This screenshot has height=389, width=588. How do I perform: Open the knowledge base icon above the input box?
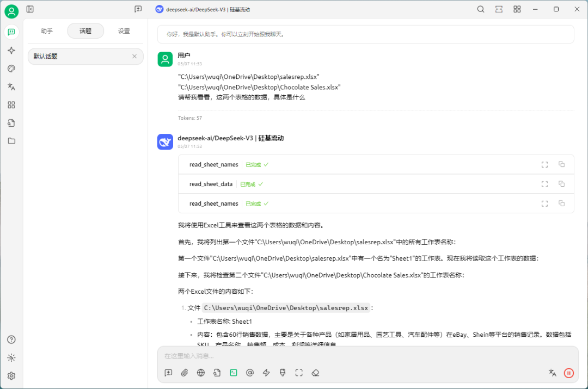coord(217,373)
